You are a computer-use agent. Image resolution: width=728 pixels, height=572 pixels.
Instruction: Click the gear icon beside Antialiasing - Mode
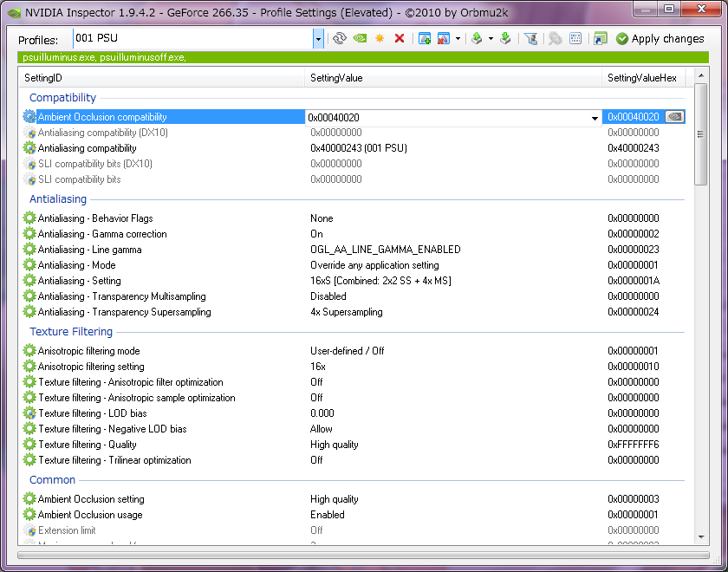[x=29, y=265]
